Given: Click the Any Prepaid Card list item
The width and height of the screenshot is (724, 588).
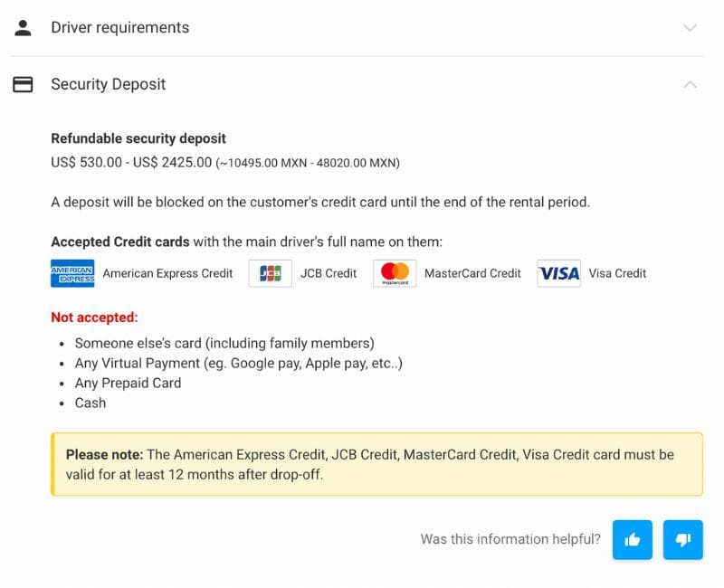Looking at the screenshot, I should [128, 383].
